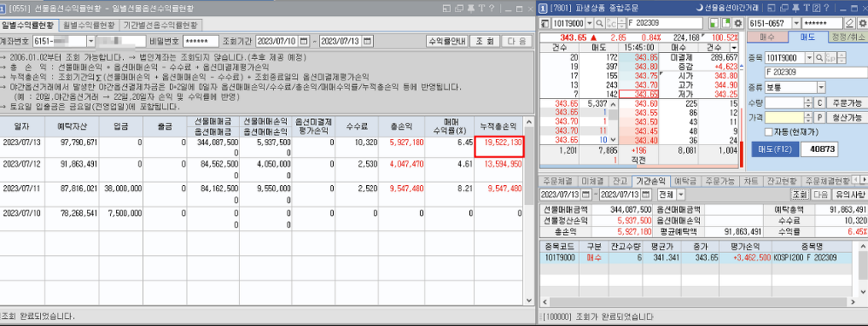The width and height of the screenshot is (868, 326).
Task: Open sell panel 종목 code dropdown
Action: tap(810, 58)
